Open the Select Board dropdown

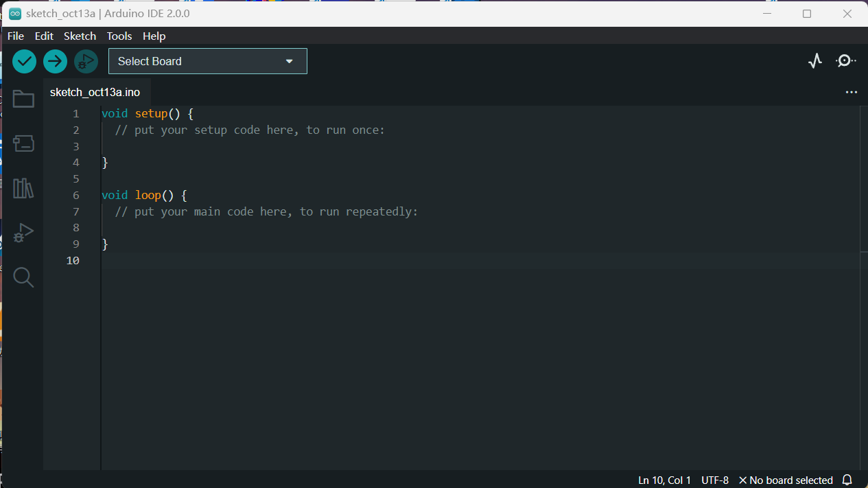coord(208,61)
